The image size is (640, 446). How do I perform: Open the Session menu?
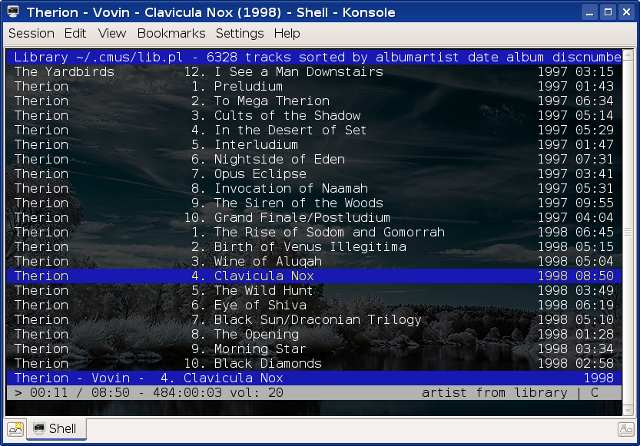(31, 33)
